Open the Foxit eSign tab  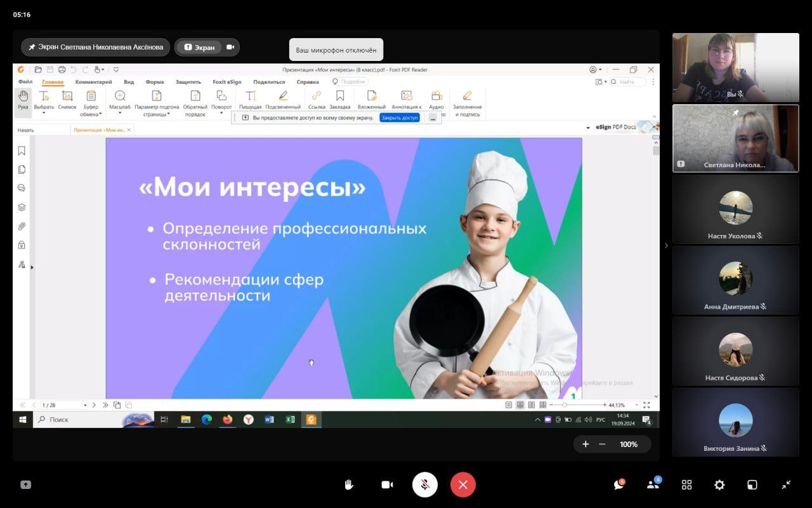[x=226, y=82]
